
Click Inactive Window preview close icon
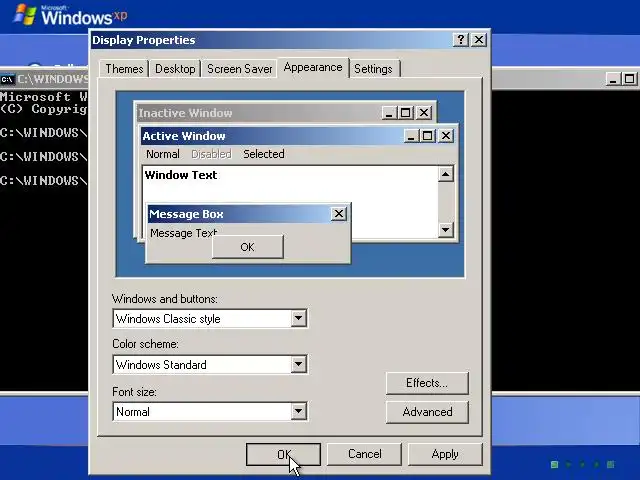(x=424, y=113)
